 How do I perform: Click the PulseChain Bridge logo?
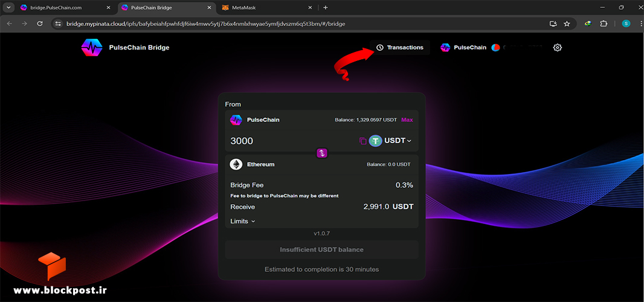[92, 48]
